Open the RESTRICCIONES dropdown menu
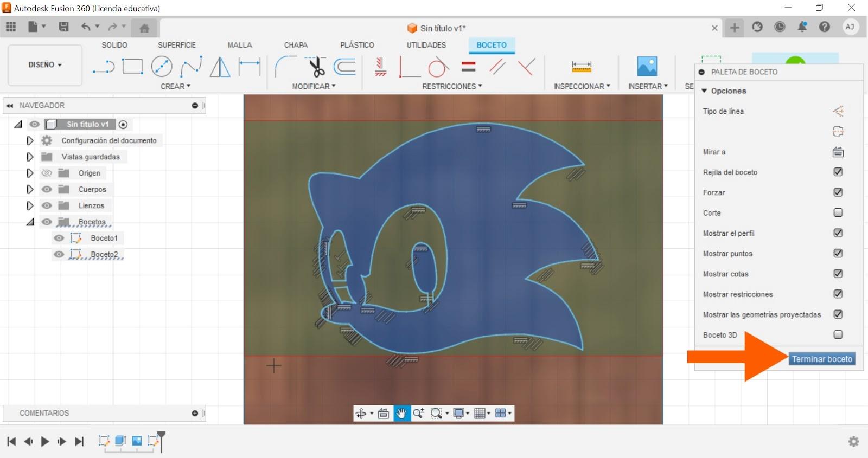 tap(452, 86)
